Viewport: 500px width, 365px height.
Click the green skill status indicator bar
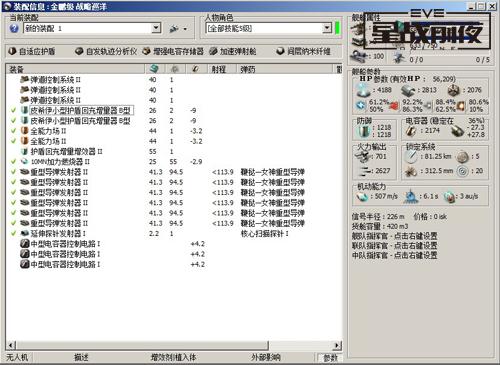tap(337, 28)
